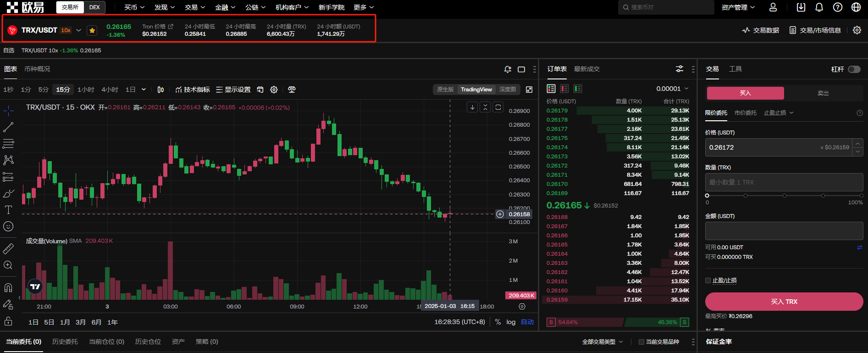Check the 止盈/止损 checkbox
This screenshot has width=868, height=353.
708,280
